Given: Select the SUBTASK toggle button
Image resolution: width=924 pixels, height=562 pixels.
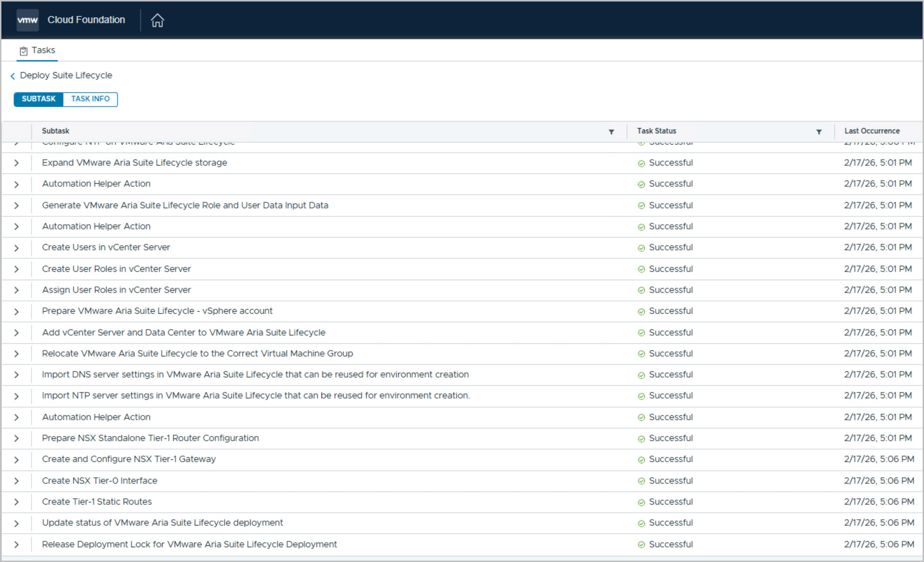Looking at the screenshot, I should tap(39, 99).
